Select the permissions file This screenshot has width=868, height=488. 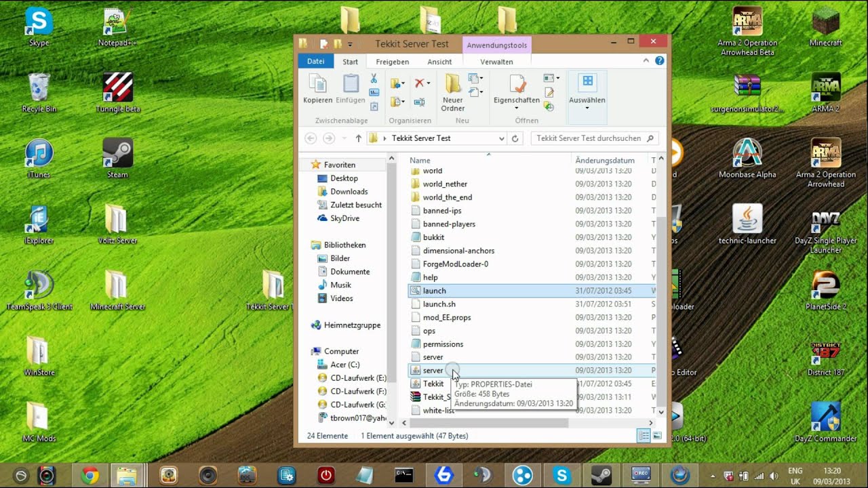point(443,344)
